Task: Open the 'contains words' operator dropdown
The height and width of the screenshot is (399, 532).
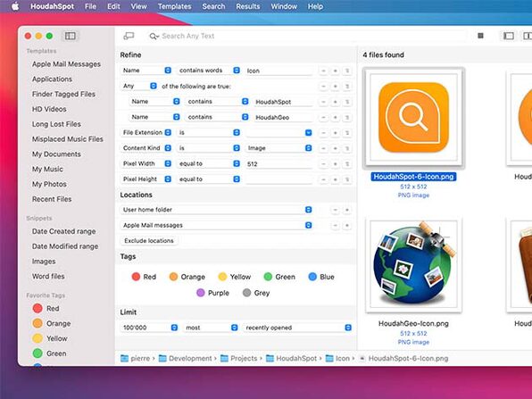Action: tap(209, 71)
